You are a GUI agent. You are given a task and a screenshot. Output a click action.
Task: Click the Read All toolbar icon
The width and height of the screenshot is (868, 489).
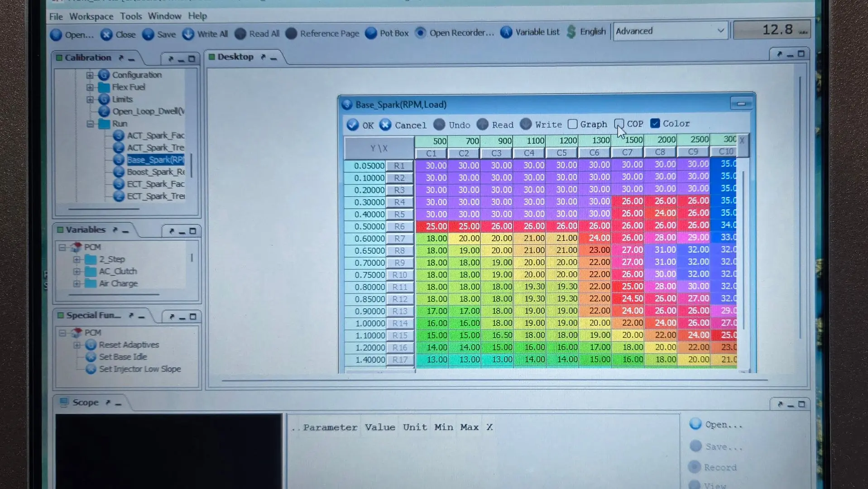pos(240,34)
